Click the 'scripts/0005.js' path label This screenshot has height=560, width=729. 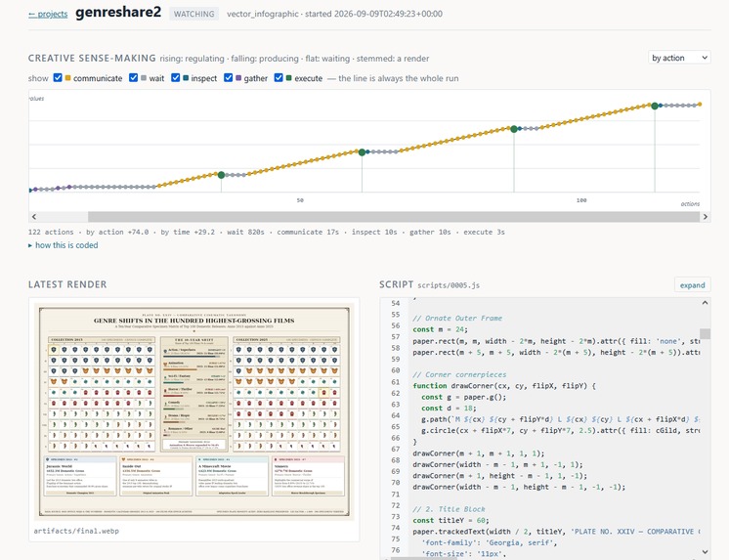pos(449,285)
